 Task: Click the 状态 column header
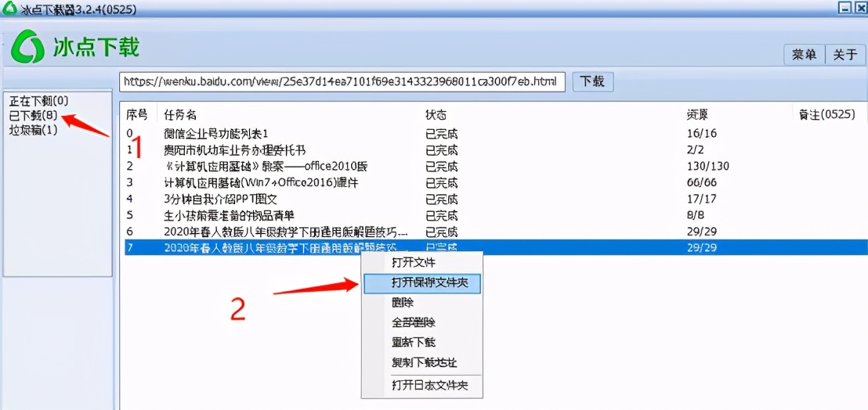pos(436,115)
